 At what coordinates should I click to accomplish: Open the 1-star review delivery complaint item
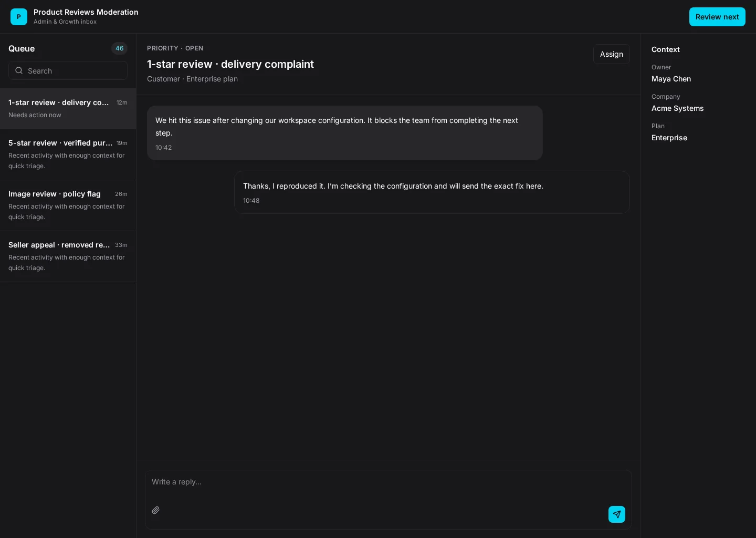coord(68,109)
